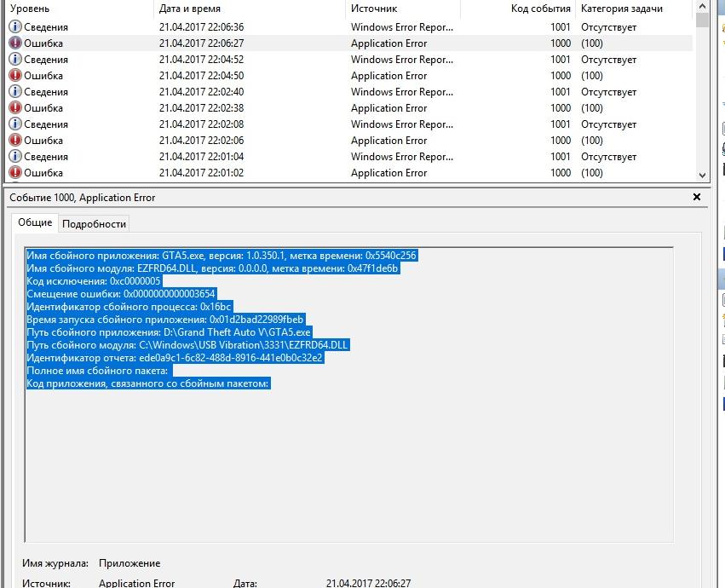Click Отсутствует category at 22:02:08

608,124
